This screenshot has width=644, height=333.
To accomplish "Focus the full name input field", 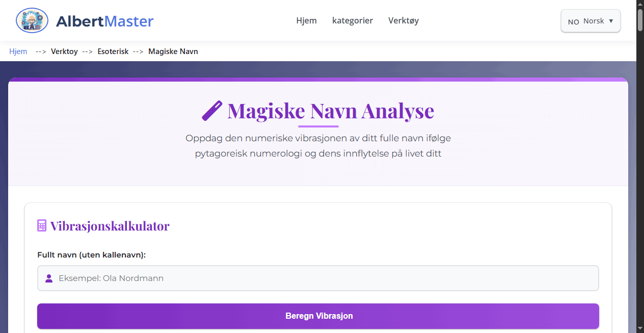I will pos(318,278).
